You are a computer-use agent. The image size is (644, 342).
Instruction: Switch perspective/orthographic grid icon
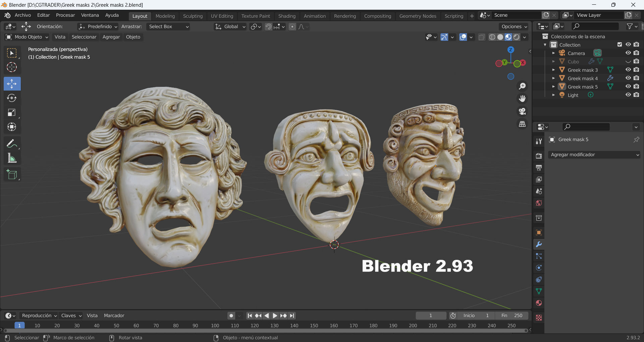(x=522, y=124)
